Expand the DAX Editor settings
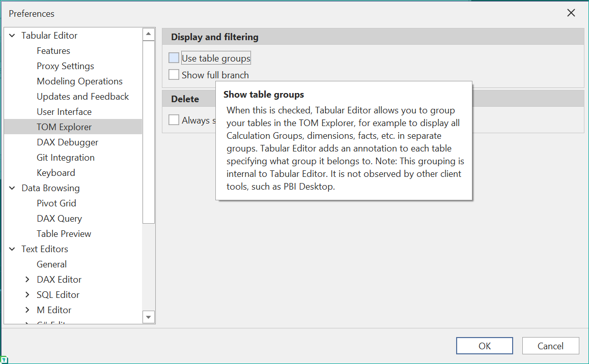The image size is (589, 364). pyautogui.click(x=27, y=279)
